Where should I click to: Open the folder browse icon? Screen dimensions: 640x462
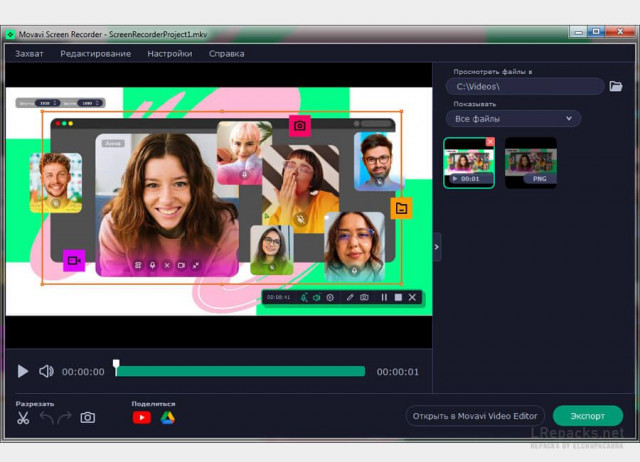pos(616,86)
